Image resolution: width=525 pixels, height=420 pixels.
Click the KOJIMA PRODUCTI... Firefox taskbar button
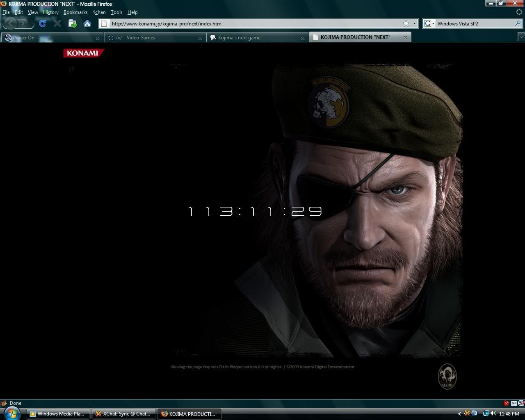(x=190, y=414)
